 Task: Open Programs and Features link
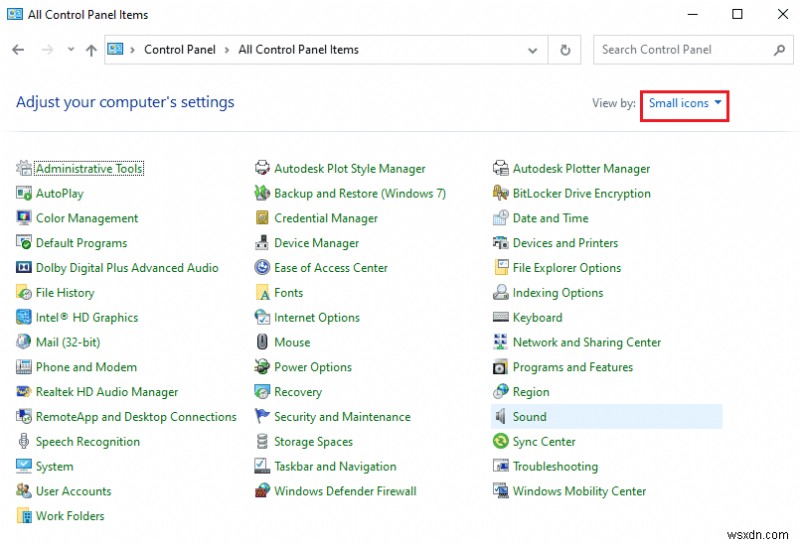572,367
